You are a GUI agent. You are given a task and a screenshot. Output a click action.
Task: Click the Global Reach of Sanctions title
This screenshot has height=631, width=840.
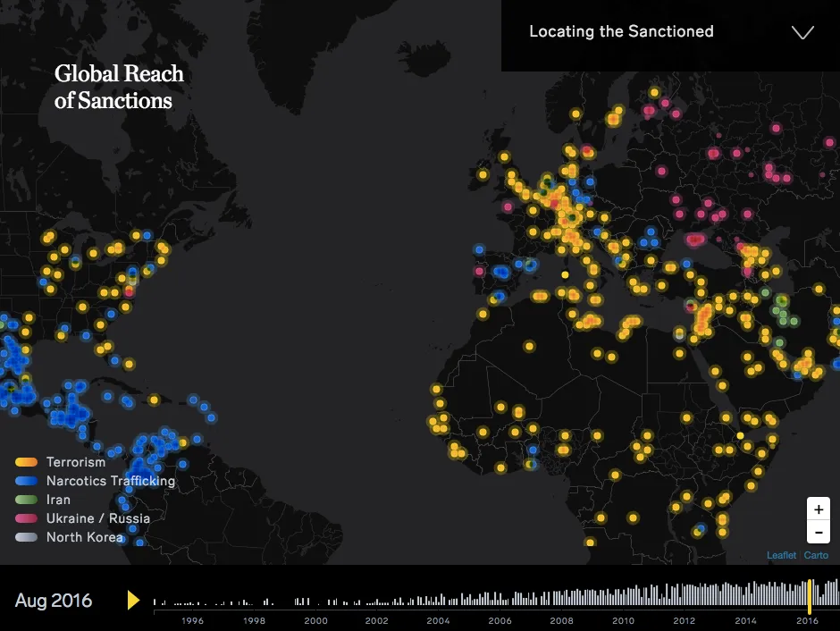click(x=119, y=87)
